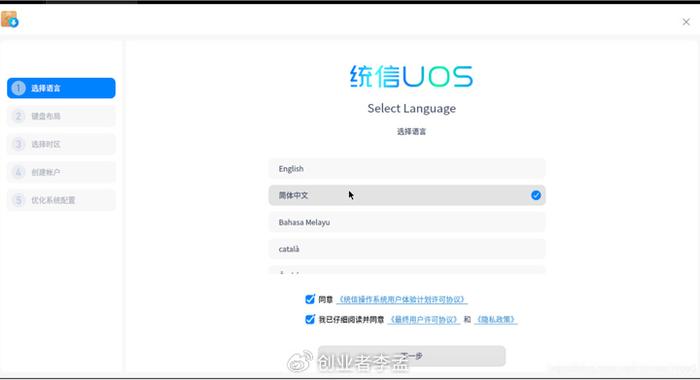The height and width of the screenshot is (380, 700).
Task: Click the blue checkmark on 简体中文 row
Action: click(536, 195)
